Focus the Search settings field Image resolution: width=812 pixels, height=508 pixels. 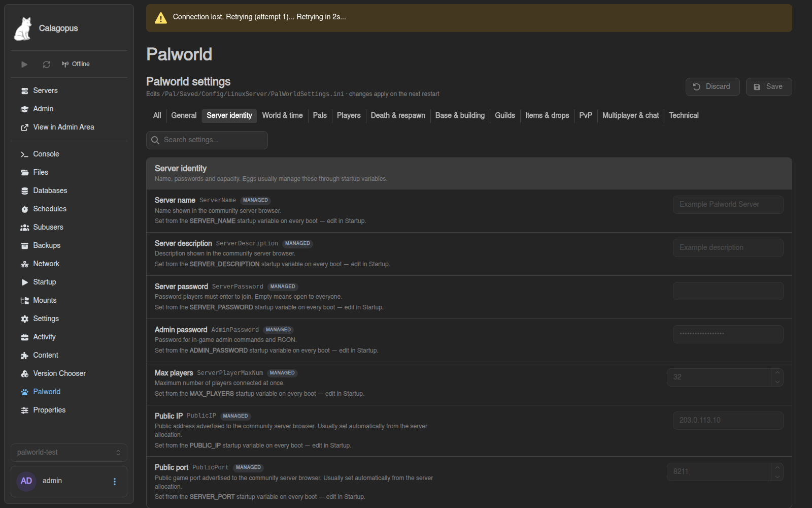click(x=207, y=140)
